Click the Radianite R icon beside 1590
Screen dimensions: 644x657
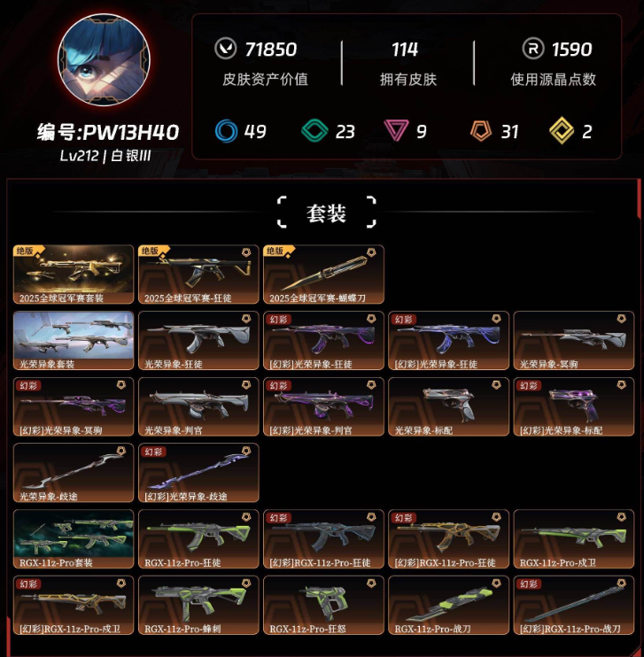[533, 49]
